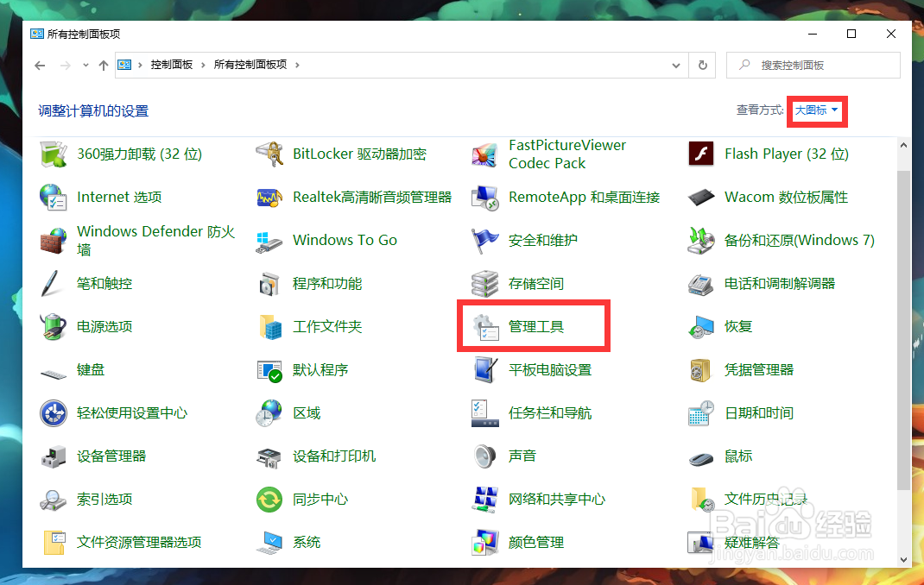Viewport: 924px width, 585px height.
Task: Open 备份和还原(Windows 7) icon
Action: coord(701,241)
